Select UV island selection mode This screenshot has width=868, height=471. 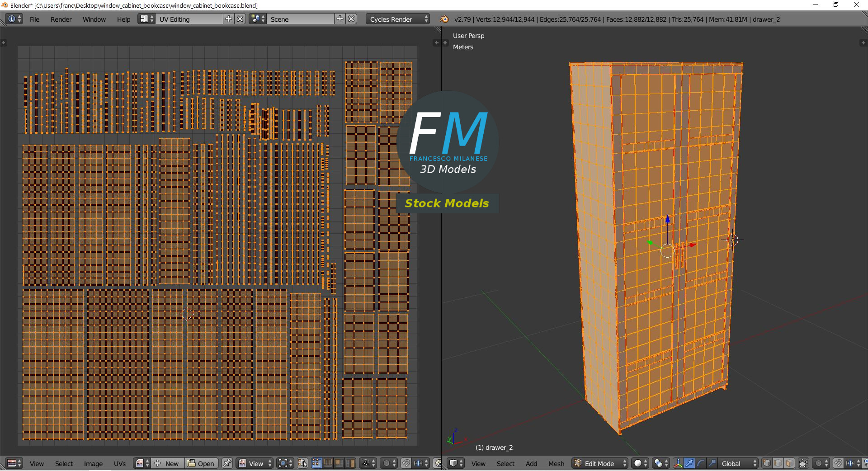(x=350, y=463)
